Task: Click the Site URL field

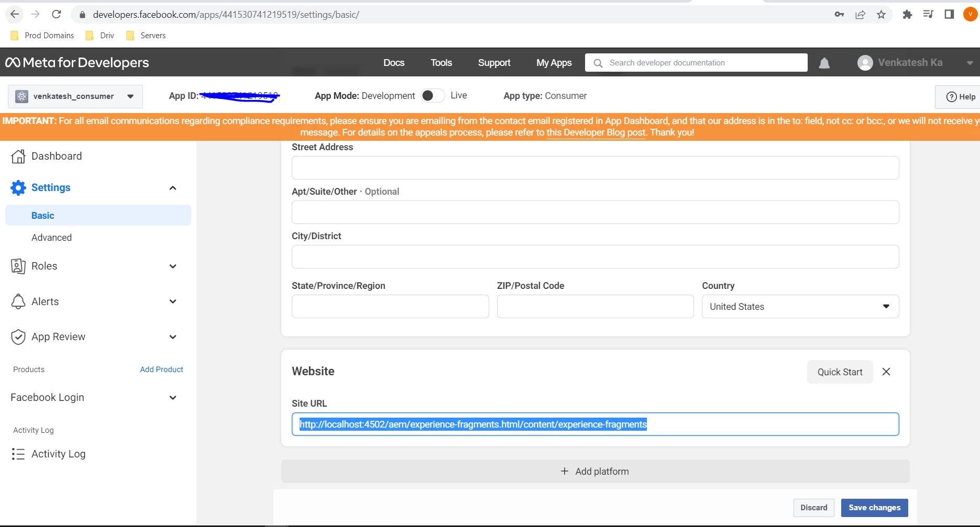Action: point(595,424)
